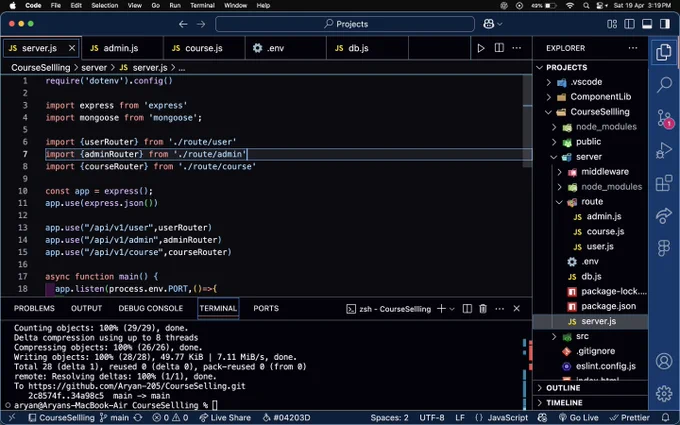Toggle the primary side bar
This screenshot has width=680, height=425.
click(629, 24)
